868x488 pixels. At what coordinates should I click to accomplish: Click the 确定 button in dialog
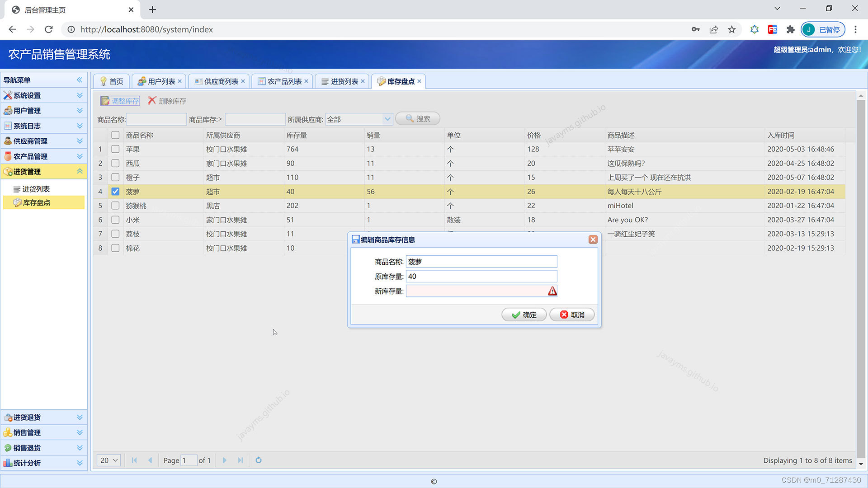(x=524, y=315)
